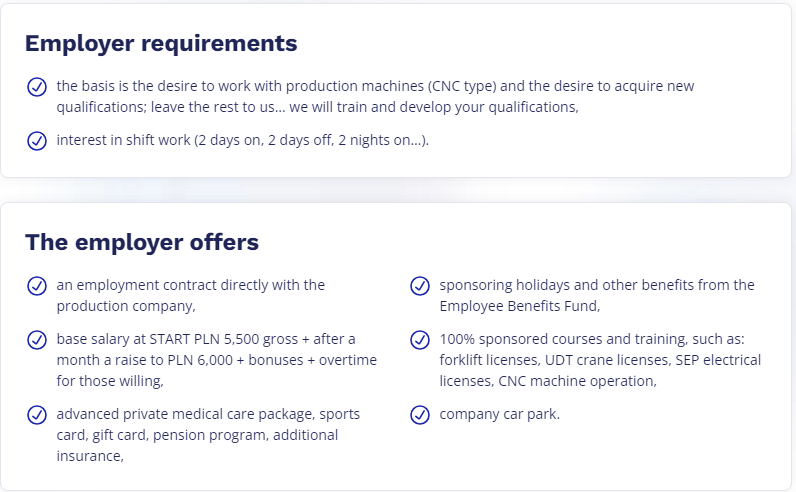Screen dimensions: 796x492
Task: Click the checkmark icon next to company car park
Action: coord(420,414)
